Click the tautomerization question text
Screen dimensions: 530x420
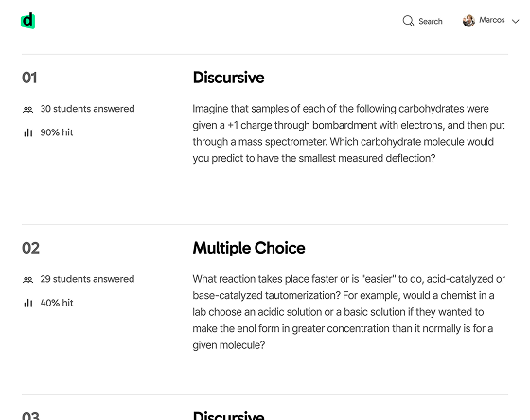349,312
